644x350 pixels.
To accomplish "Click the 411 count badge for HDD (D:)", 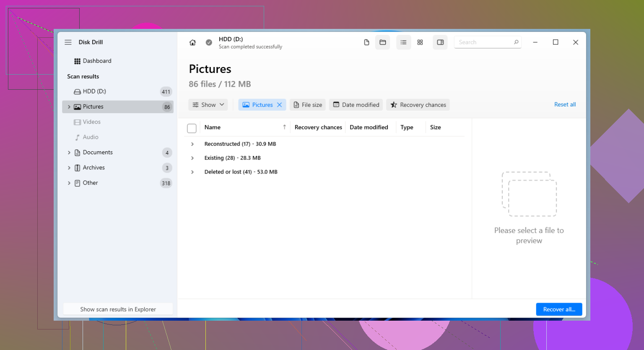I will pyautogui.click(x=166, y=92).
